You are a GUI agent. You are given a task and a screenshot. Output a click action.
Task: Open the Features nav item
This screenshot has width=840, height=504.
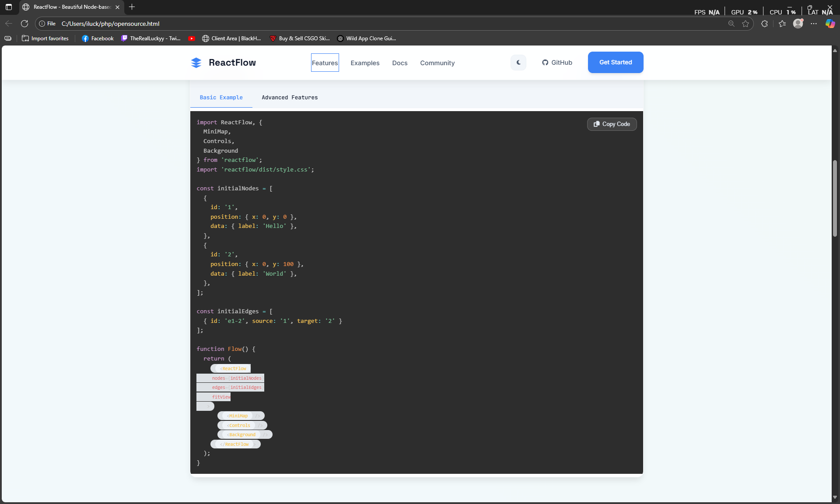click(x=325, y=63)
